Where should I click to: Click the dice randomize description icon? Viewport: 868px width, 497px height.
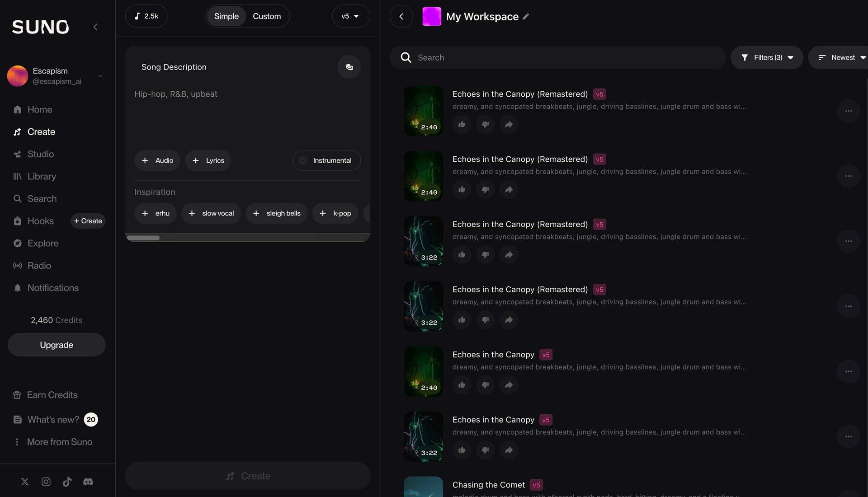click(x=349, y=67)
